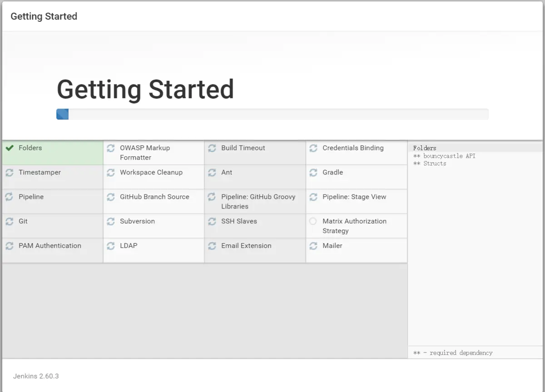The height and width of the screenshot is (392, 545).
Task: Click the sync icon beside PAM Authentication
Action: pyautogui.click(x=10, y=246)
